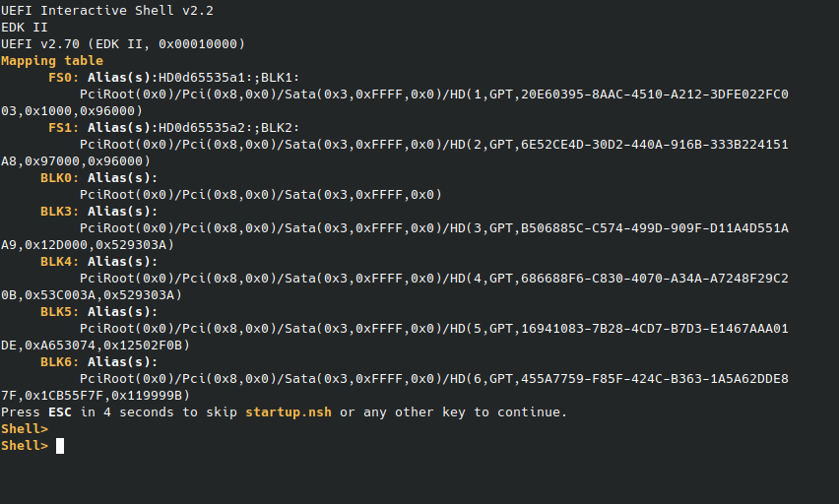Click the cursor block at the Shell prompt

point(60,446)
